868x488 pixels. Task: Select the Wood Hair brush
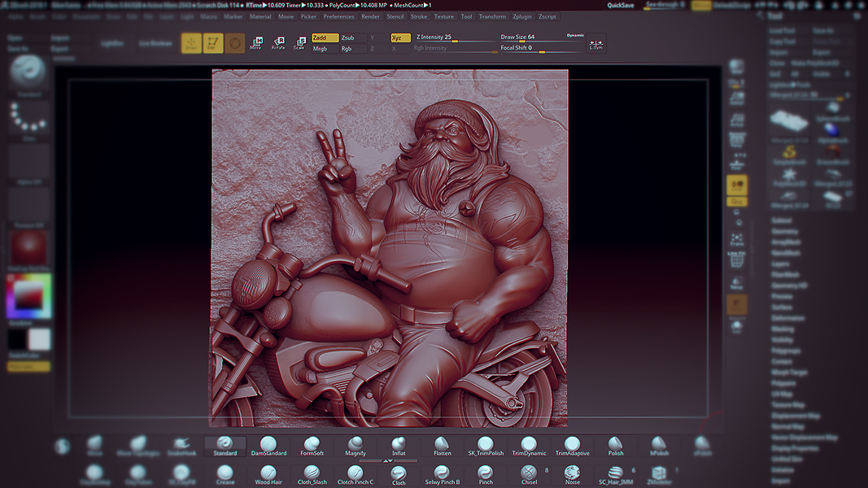[x=268, y=475]
